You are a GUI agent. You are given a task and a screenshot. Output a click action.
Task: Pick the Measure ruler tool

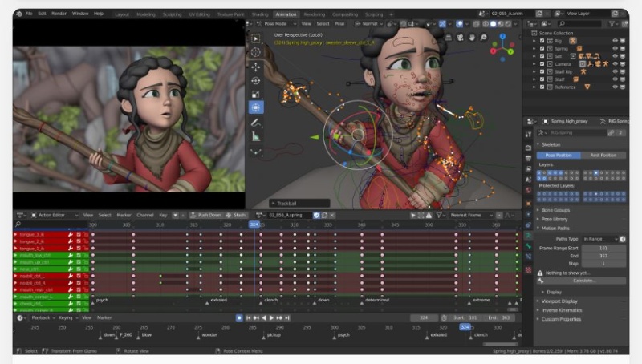[x=255, y=136]
